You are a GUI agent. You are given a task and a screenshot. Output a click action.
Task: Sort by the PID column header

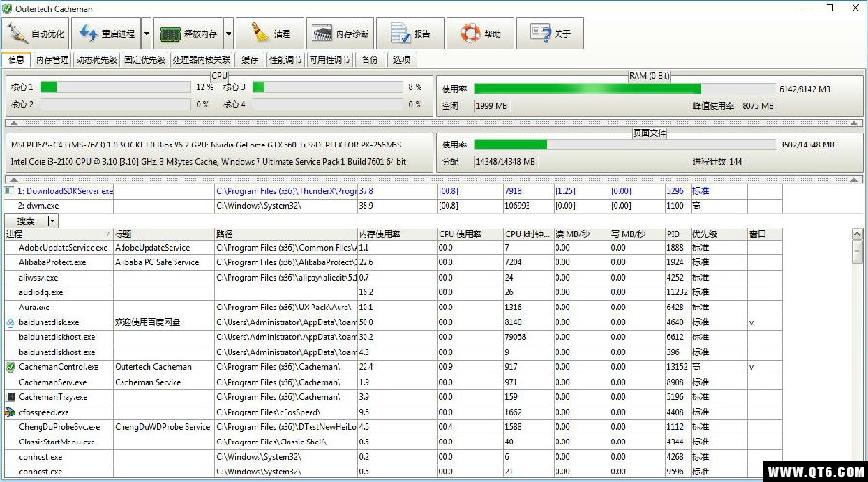point(678,234)
